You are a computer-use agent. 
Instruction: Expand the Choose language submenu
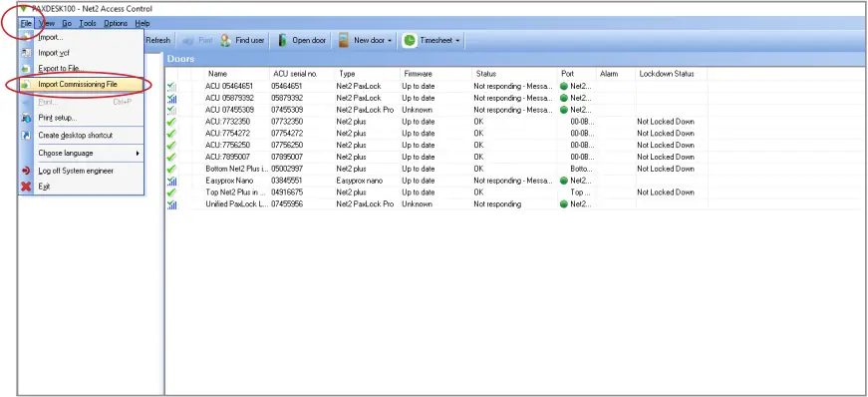[138, 153]
